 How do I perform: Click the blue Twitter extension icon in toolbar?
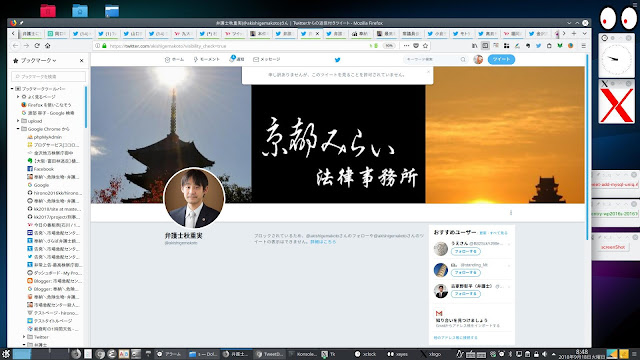tap(538, 46)
